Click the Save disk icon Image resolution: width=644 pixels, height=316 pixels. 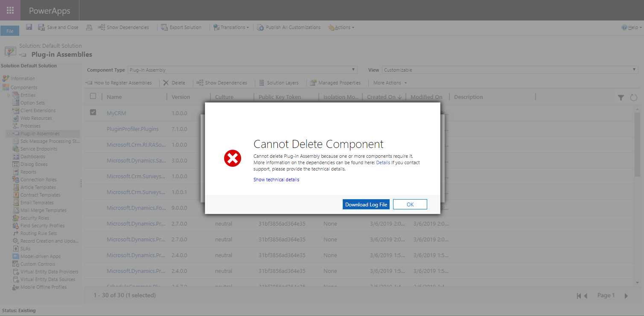click(x=29, y=27)
